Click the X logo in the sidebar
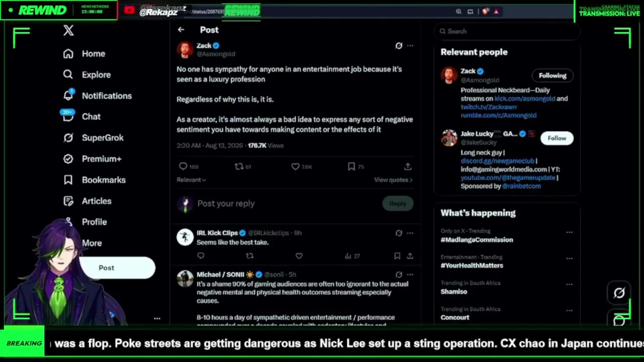The width and height of the screenshot is (644, 362). 68,31
